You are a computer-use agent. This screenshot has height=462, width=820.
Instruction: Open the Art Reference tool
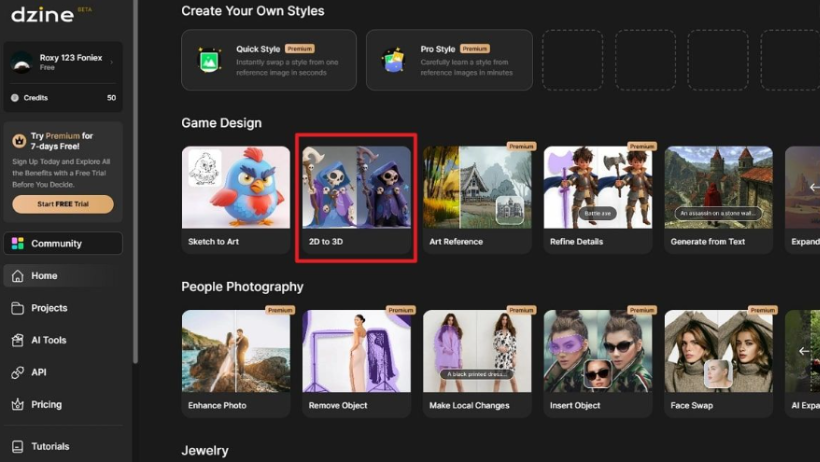477,200
